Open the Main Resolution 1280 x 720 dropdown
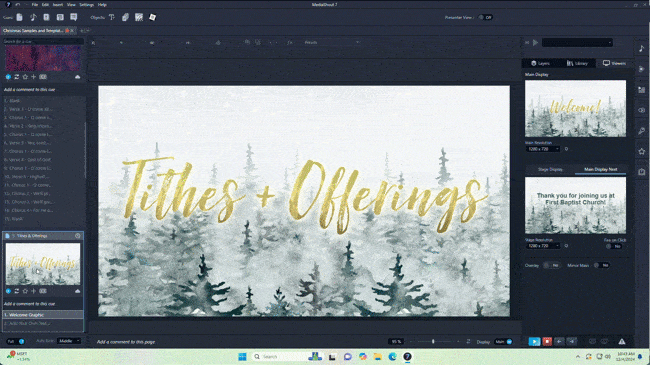650x365 pixels. [x=543, y=149]
